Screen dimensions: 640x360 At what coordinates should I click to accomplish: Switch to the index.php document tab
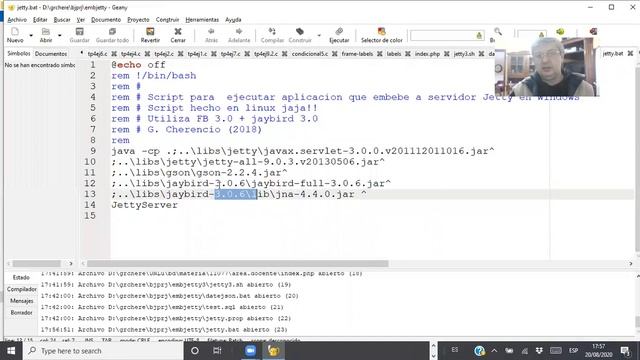(x=427, y=53)
